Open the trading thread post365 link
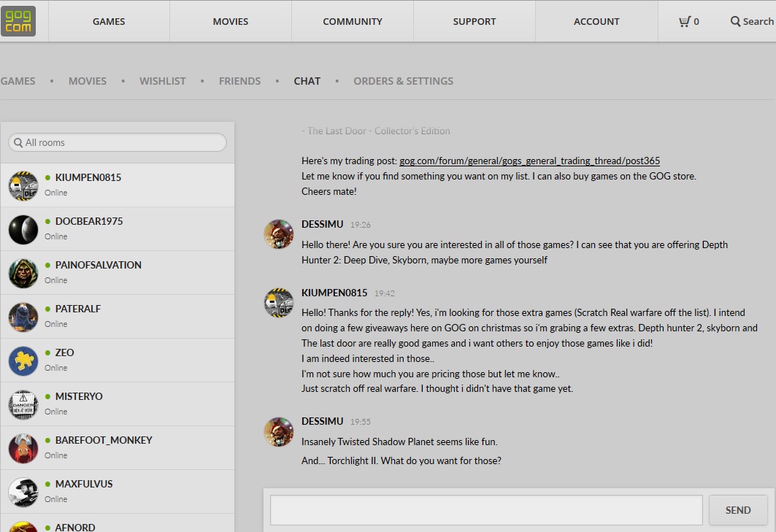The height and width of the screenshot is (532, 776). (x=529, y=161)
